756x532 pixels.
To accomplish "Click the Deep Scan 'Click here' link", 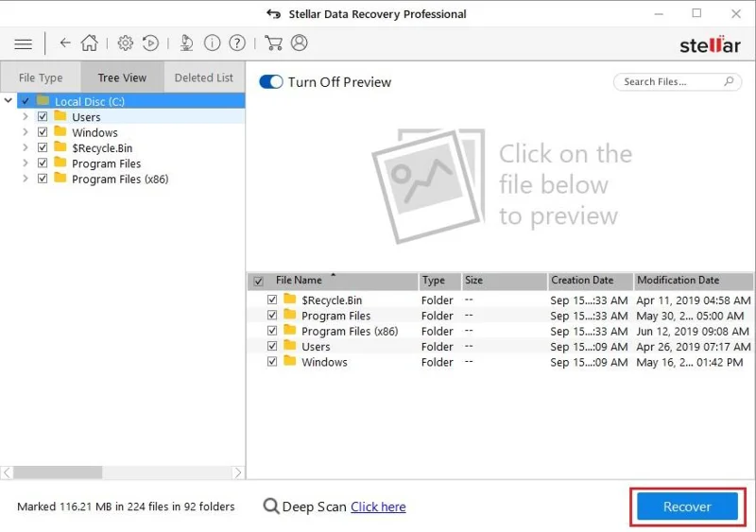I will coord(378,506).
